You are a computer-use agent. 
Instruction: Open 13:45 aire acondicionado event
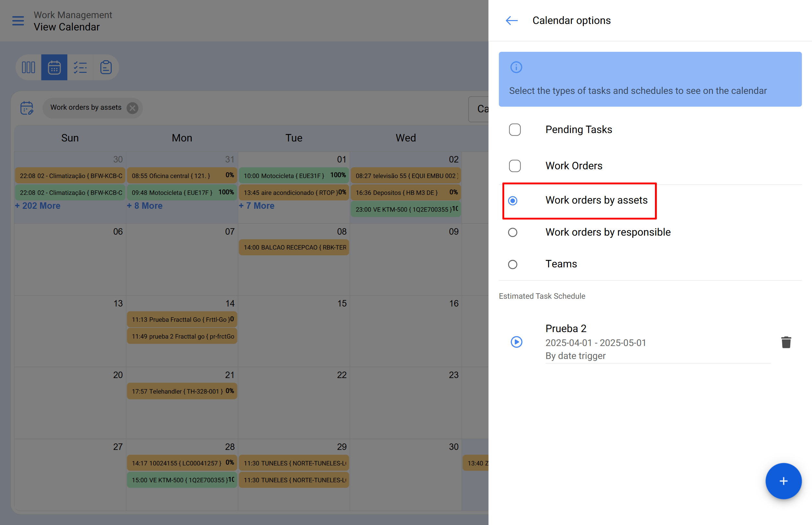[x=294, y=192]
